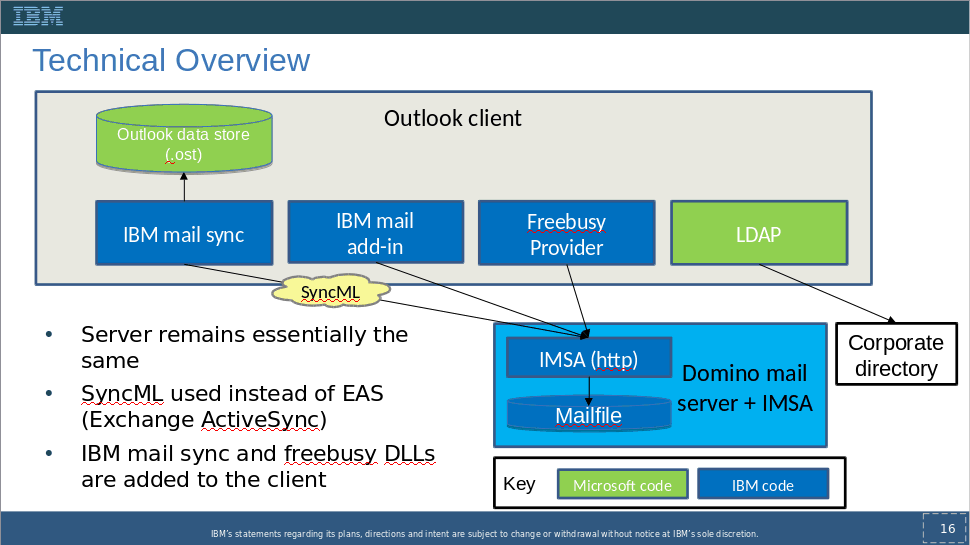Select the Key legend label
This screenshot has width=970, height=545.
coord(518,484)
